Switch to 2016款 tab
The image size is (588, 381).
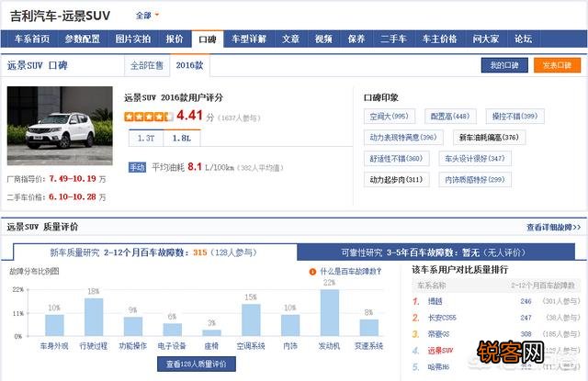click(190, 65)
